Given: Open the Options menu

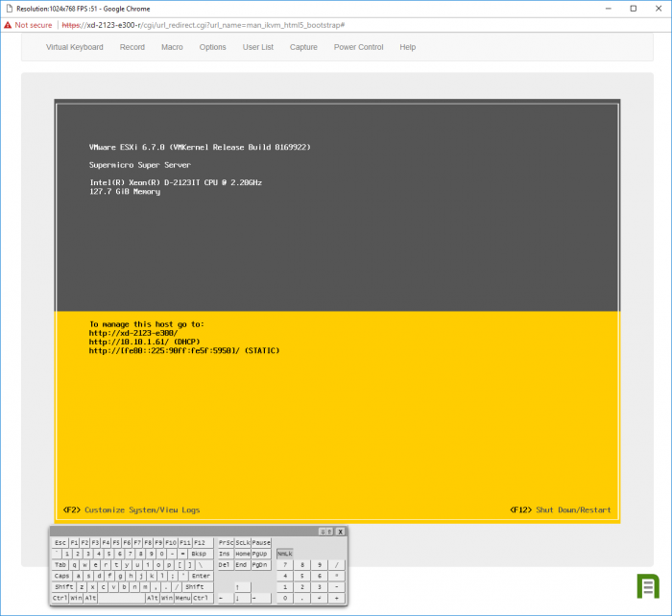Looking at the screenshot, I should (x=212, y=47).
